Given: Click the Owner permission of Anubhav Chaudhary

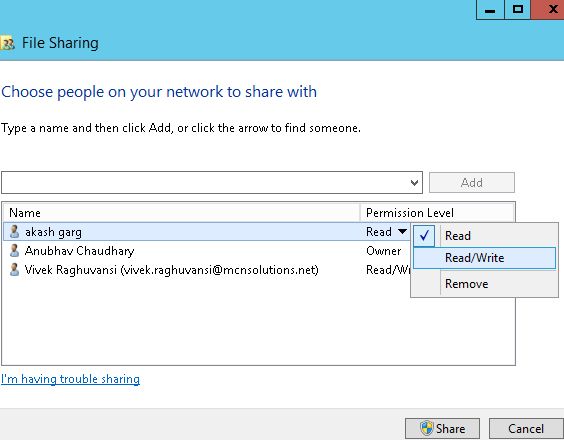Looking at the screenshot, I should click(383, 251).
